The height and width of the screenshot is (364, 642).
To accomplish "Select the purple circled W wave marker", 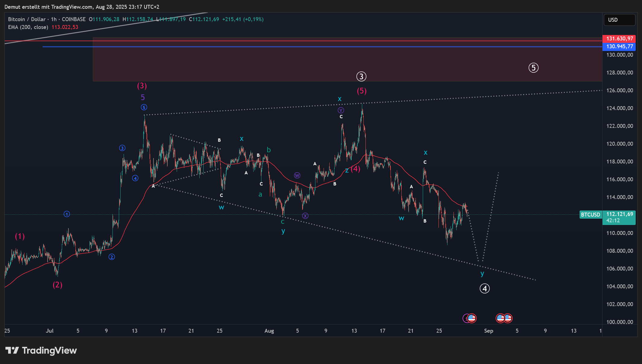I will (x=297, y=176).
